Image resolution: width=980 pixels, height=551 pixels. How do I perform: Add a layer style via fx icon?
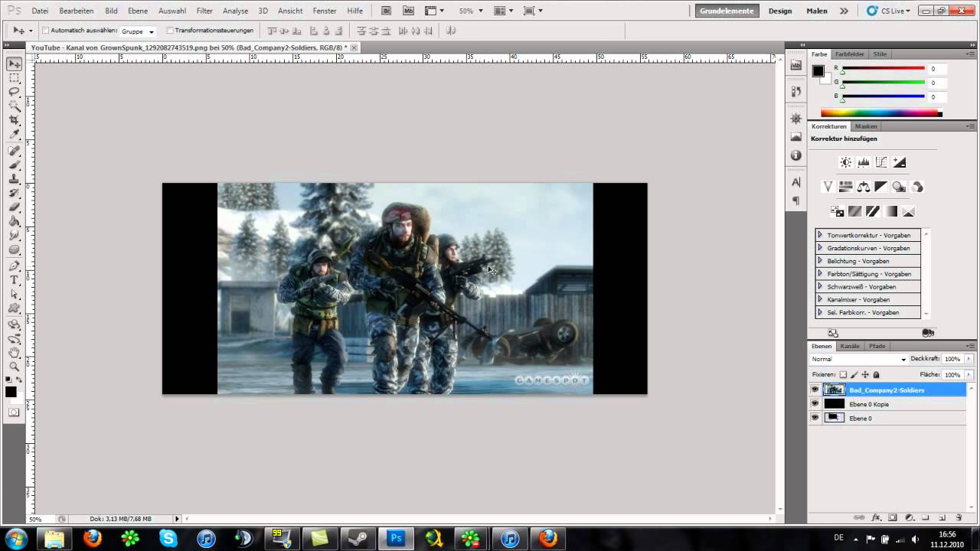pyautogui.click(x=877, y=518)
